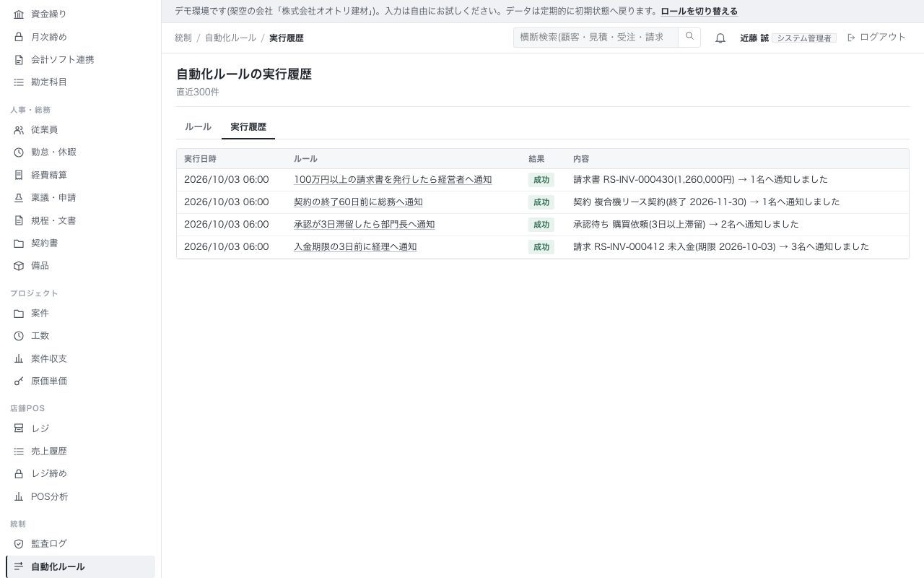Click the 承認待ち 購買依頼 row content
924x578 pixels.
[686, 224]
